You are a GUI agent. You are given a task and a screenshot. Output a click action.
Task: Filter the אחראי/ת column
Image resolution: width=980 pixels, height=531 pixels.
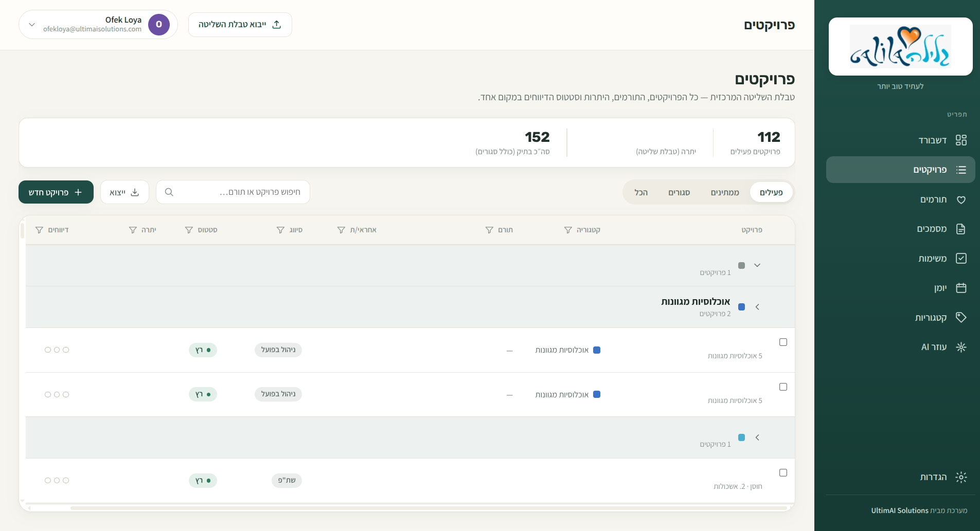[x=341, y=230]
